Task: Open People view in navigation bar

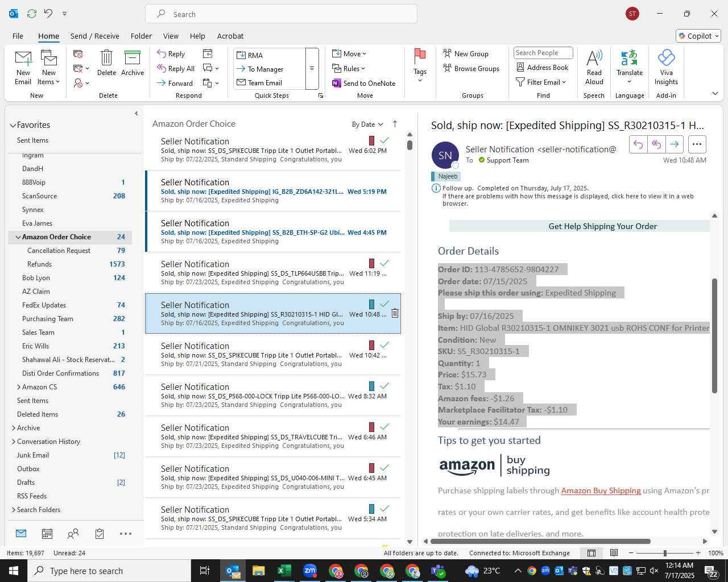Action: pos(73,534)
